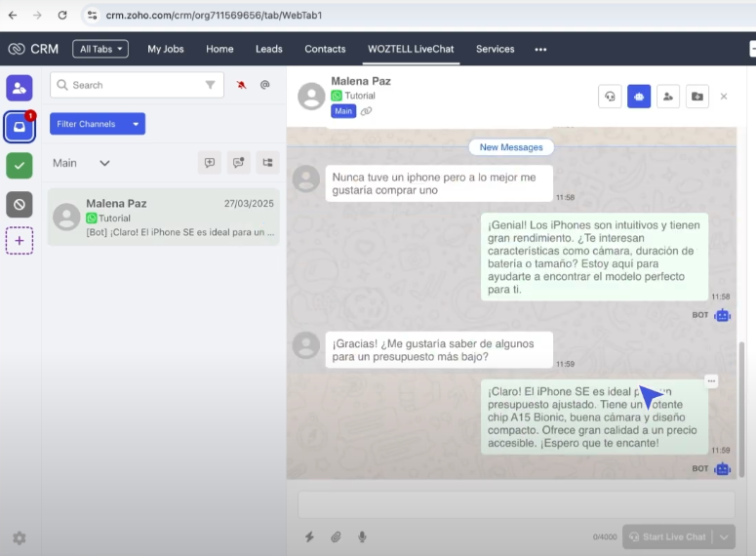Toggle the red muted notification bell

241,85
